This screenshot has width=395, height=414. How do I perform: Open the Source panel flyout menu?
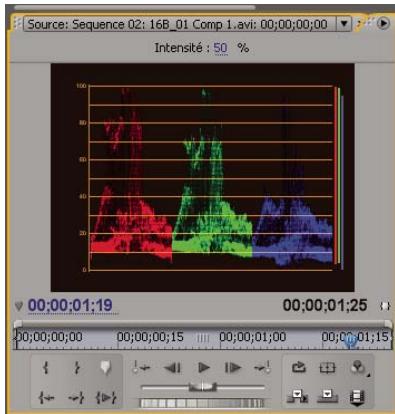tap(383, 23)
